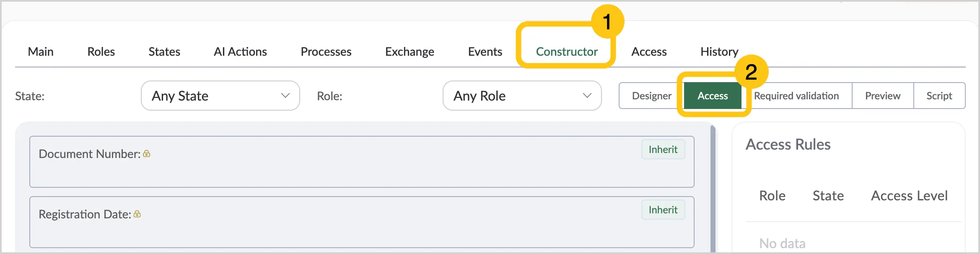The image size is (980, 254).
Task: Open the Processes tab
Action: [x=326, y=52]
